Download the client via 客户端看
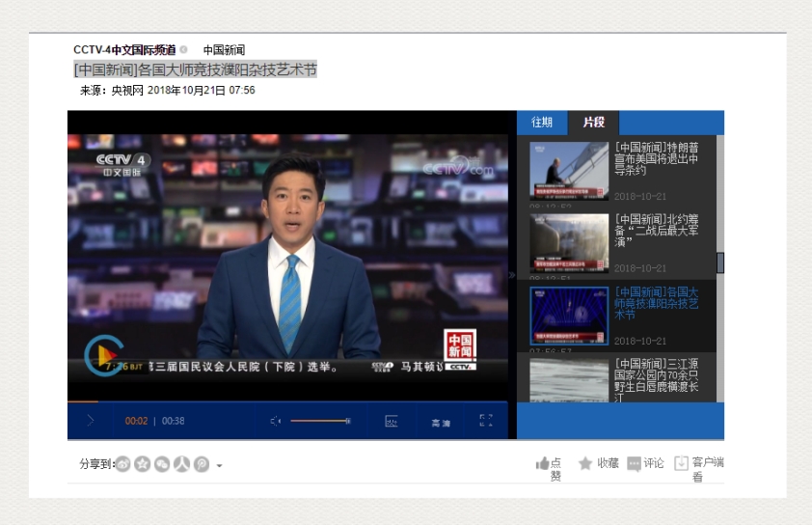Viewport: 812px width, 525px height. (700, 468)
